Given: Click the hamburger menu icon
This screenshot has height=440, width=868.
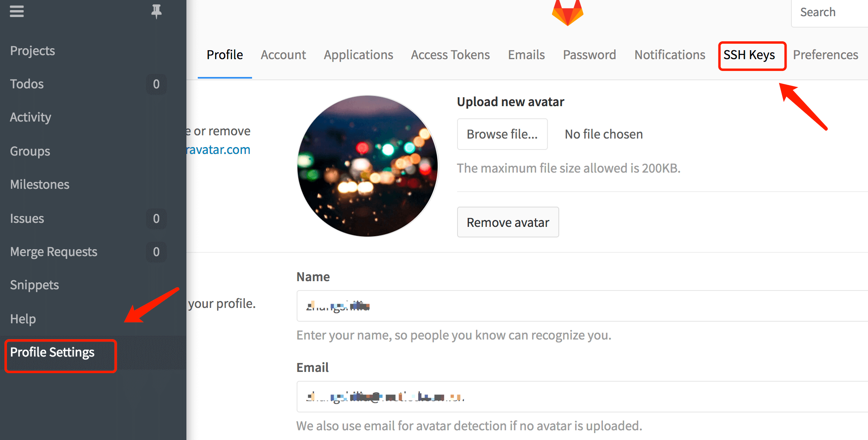Looking at the screenshot, I should [17, 11].
